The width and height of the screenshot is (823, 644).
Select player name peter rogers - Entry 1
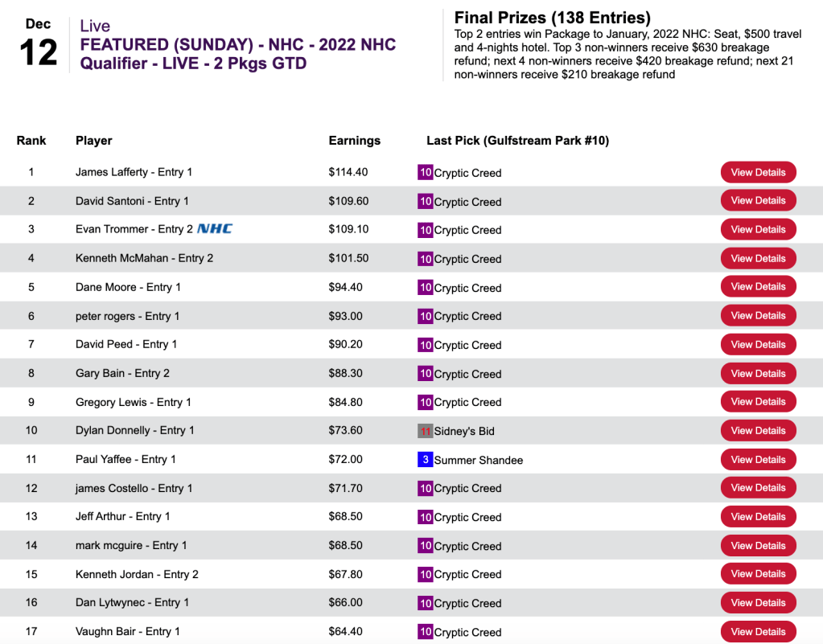127,316
